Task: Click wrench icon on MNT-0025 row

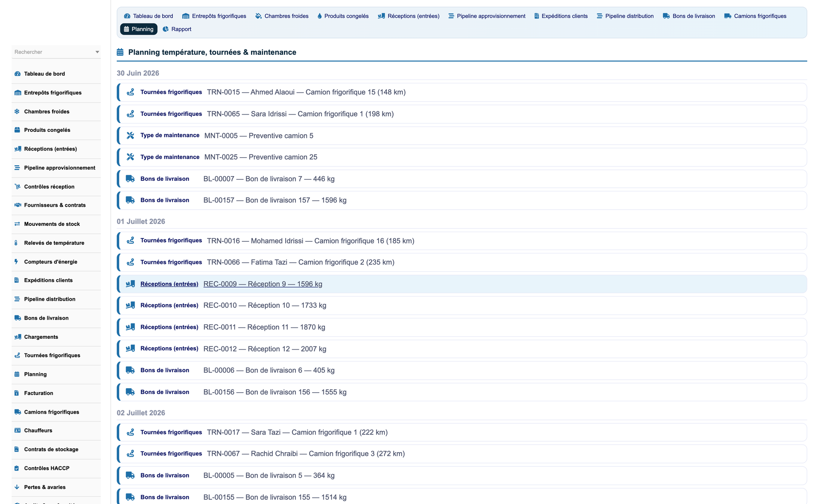Action: (131, 157)
